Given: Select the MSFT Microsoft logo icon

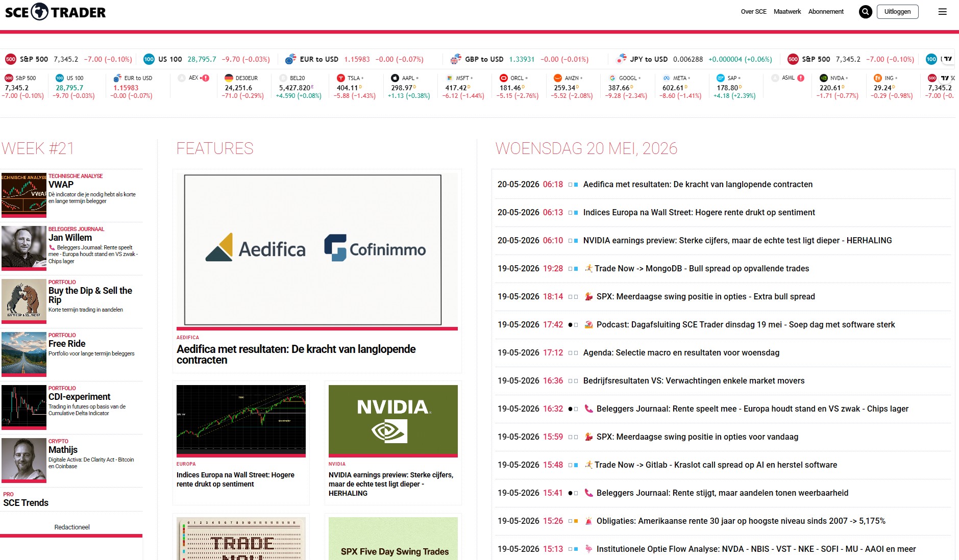Looking at the screenshot, I should click(x=449, y=78).
